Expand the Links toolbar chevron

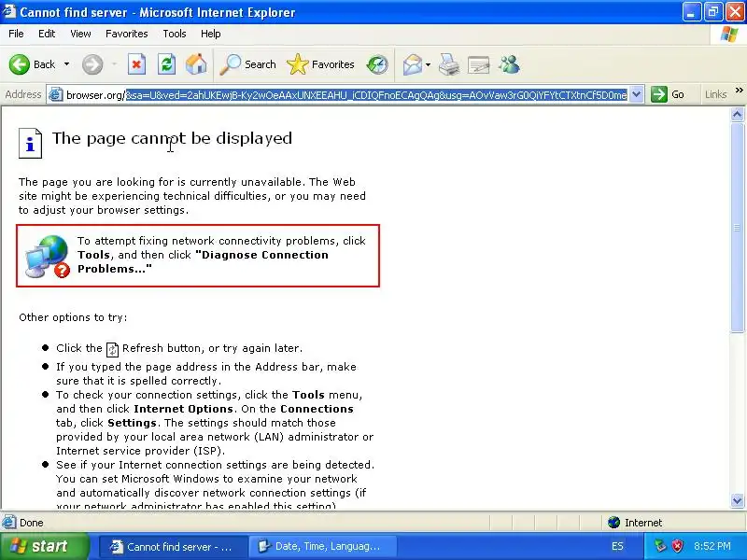click(739, 91)
